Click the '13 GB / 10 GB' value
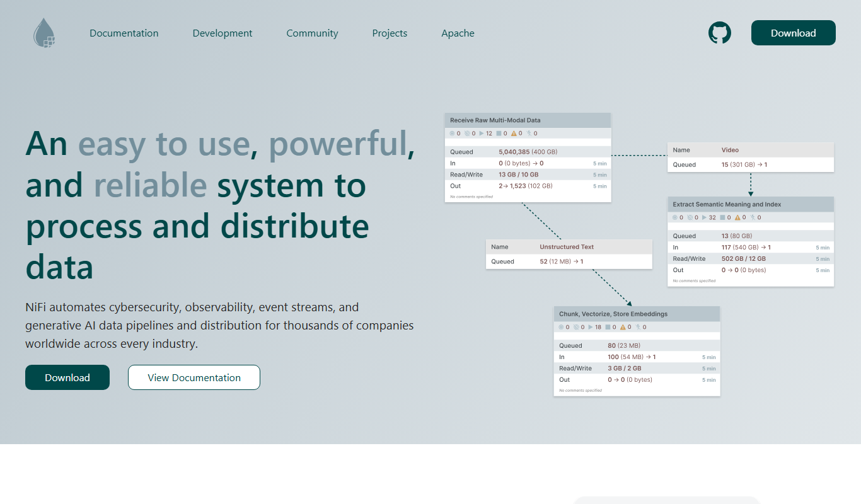861x504 pixels. pos(519,175)
